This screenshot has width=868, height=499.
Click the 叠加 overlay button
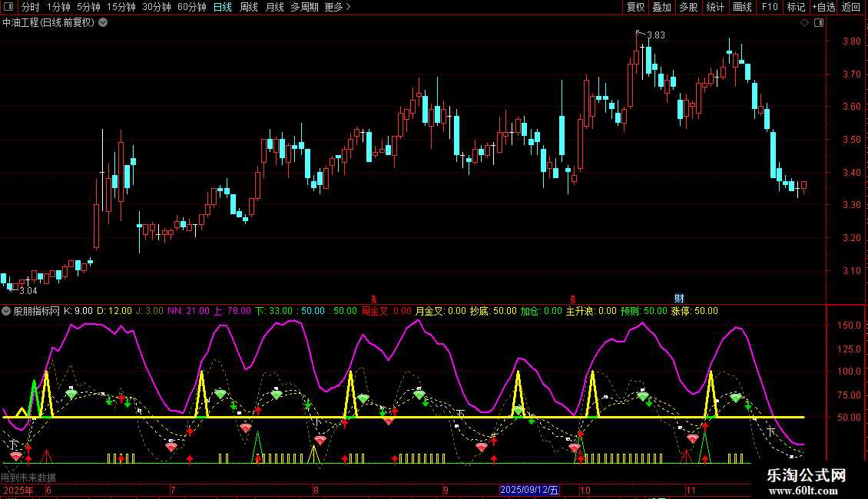click(661, 7)
